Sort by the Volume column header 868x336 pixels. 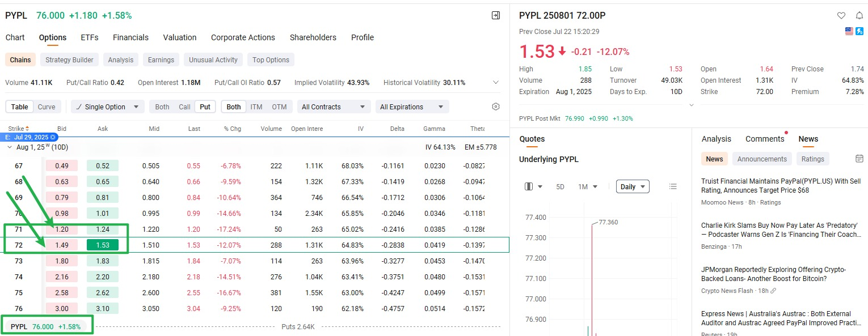(271, 129)
